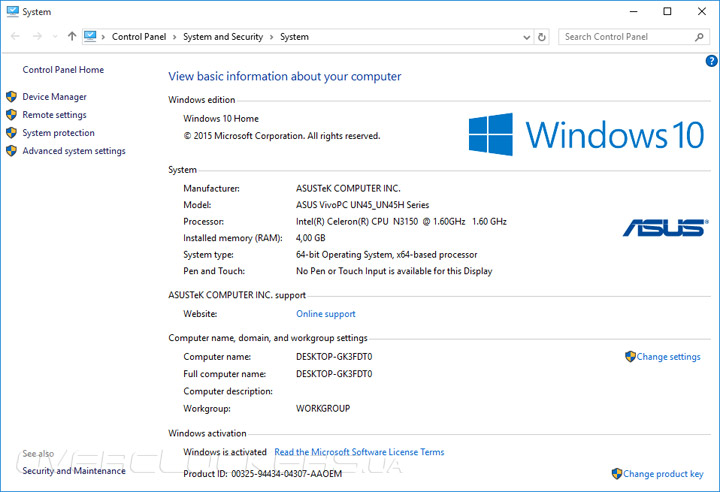
Task: Open the Online support website link
Action: tap(326, 314)
